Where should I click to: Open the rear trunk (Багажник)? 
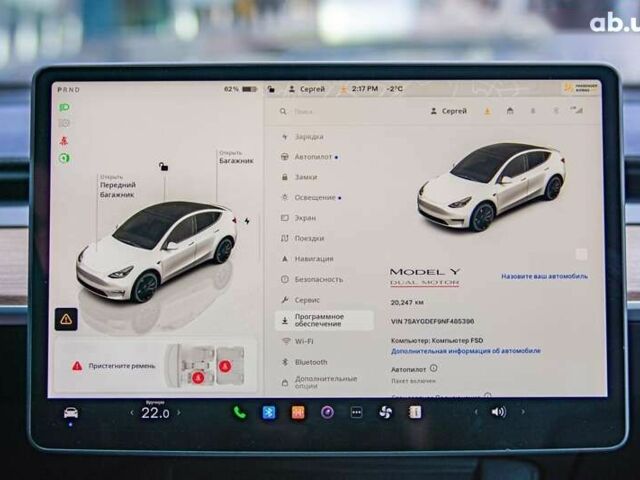pyautogui.click(x=236, y=158)
